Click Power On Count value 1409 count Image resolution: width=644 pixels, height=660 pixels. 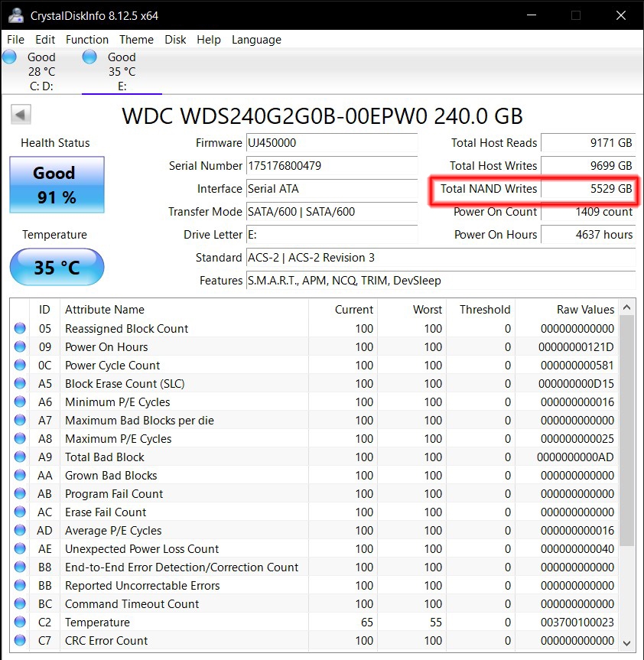588,212
